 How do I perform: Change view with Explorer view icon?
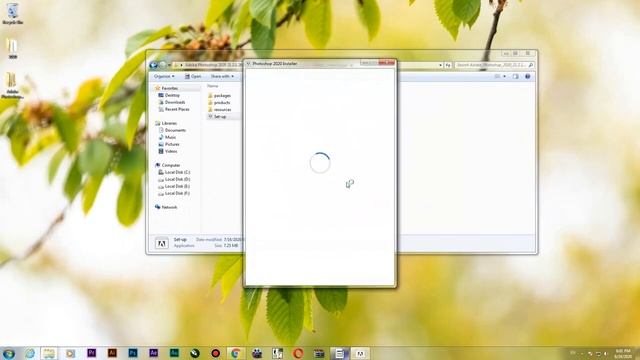497,76
